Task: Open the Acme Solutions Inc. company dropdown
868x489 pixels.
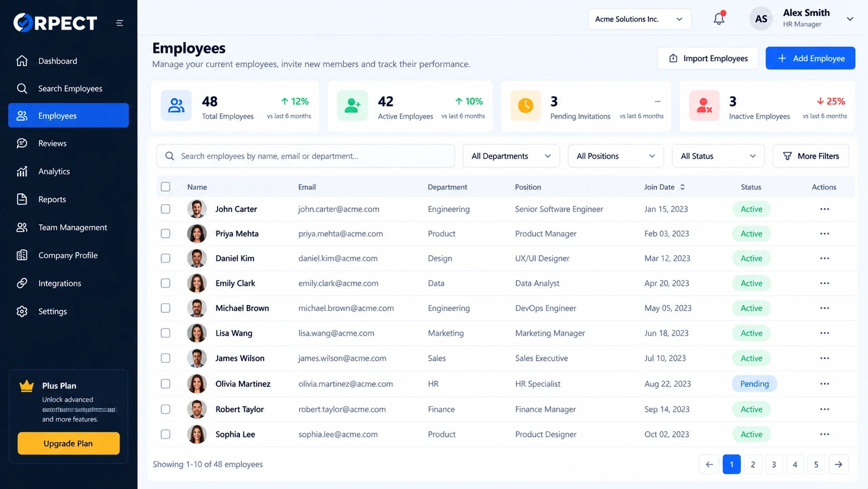Action: (640, 19)
